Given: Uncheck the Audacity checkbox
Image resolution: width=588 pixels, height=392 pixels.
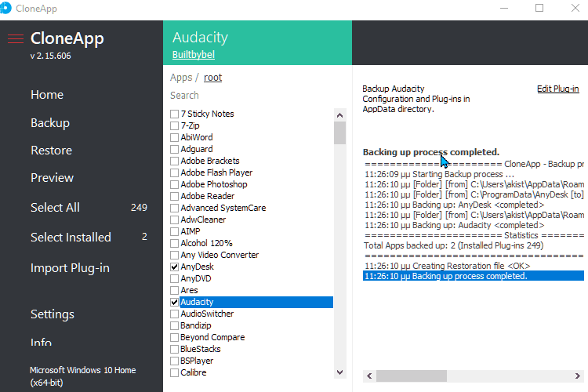Looking at the screenshot, I should pyautogui.click(x=174, y=303).
